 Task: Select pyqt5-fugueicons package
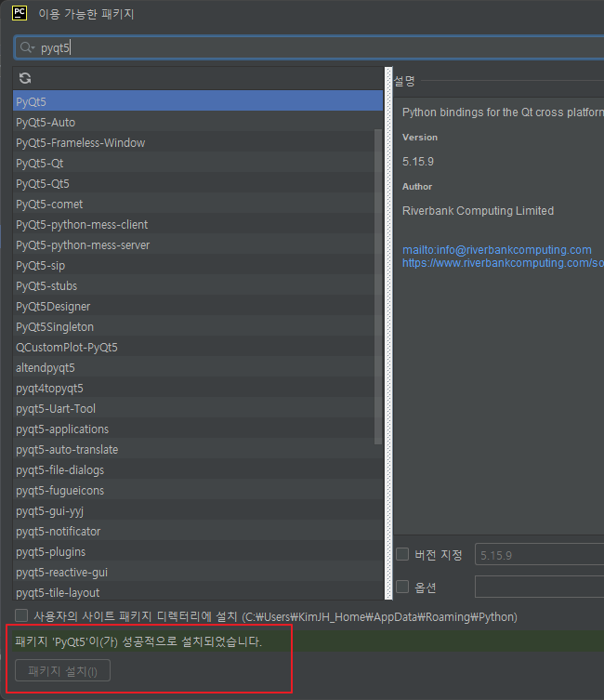(x=198, y=491)
